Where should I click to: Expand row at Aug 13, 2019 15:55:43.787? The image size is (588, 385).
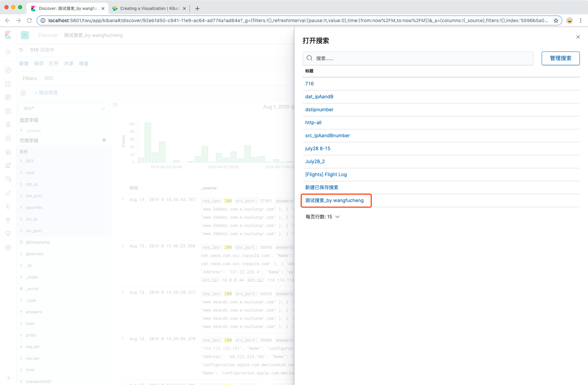coord(123,199)
